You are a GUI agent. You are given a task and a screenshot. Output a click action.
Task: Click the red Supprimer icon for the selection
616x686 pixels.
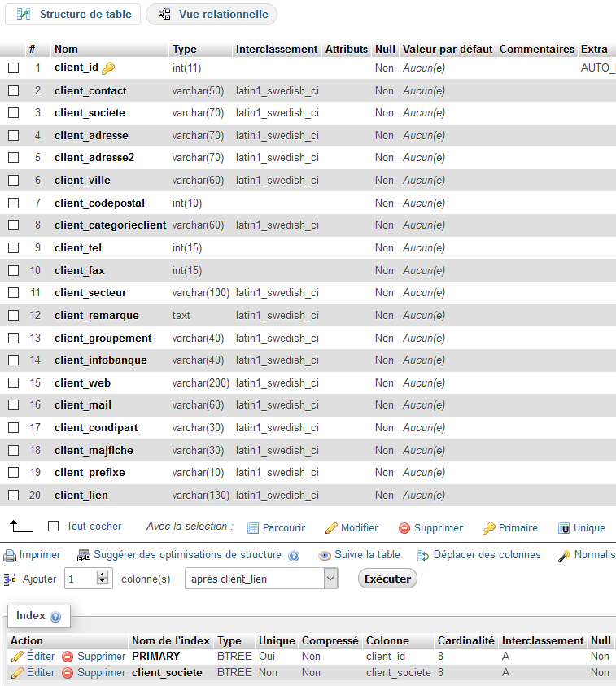click(x=404, y=528)
